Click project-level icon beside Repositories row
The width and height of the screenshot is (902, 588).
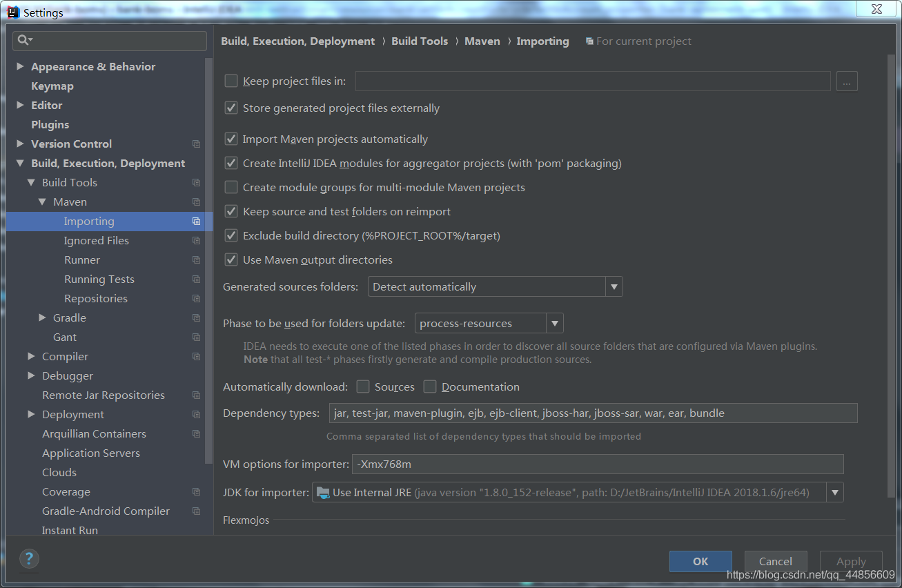pyautogui.click(x=196, y=299)
